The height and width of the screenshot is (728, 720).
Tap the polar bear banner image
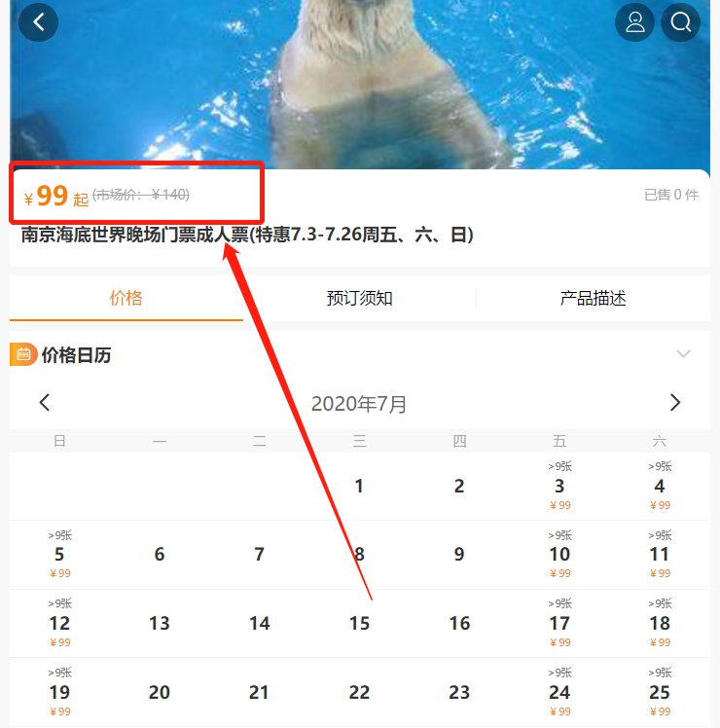coord(360,84)
